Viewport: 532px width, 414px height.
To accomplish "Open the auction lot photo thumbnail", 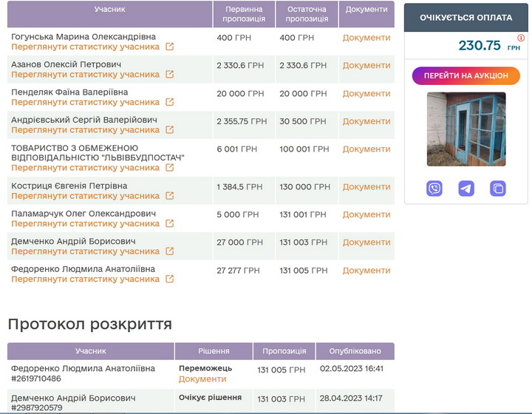I will [x=466, y=129].
